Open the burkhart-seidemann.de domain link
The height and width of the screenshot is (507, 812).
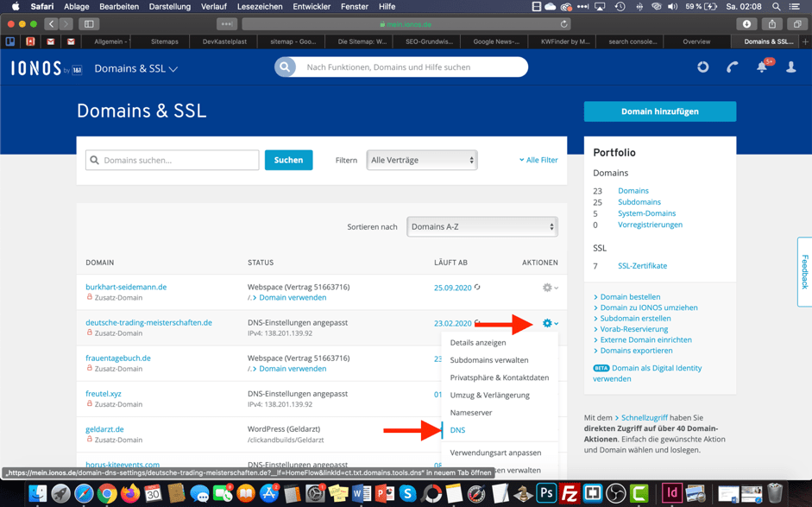click(x=126, y=288)
